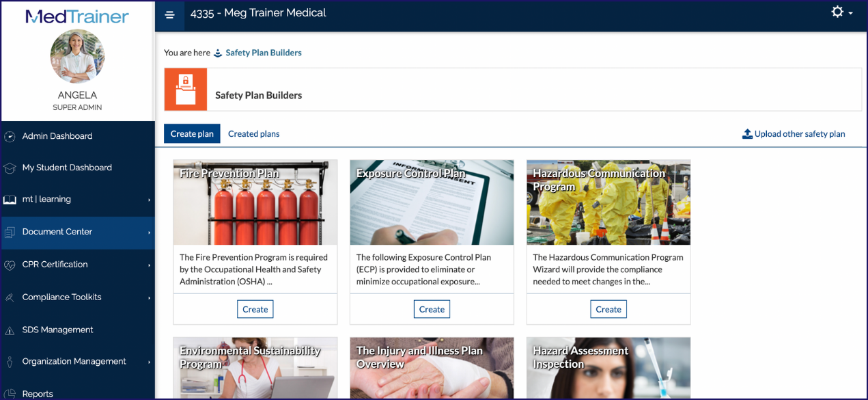Open the hamburger menu icon
868x400 pixels.
[170, 15]
